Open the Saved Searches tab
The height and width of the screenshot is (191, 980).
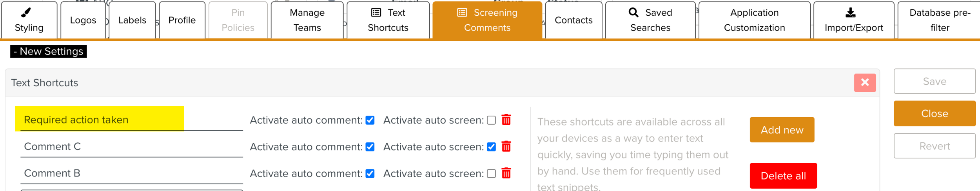650,20
